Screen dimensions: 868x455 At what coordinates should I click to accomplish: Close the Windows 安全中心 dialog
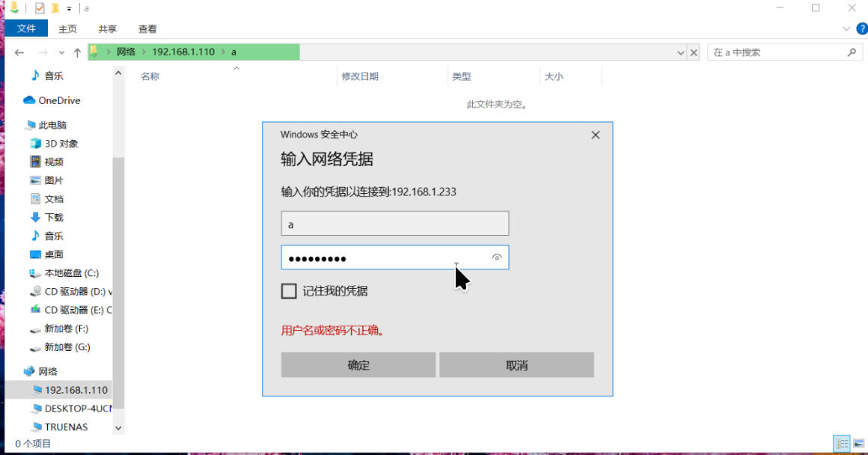coord(596,135)
